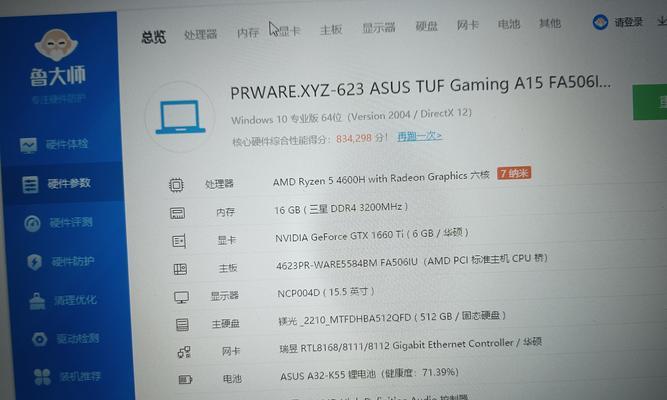Viewport: 667px width, 400px height.
Task: Click the processor chip icon
Action: pyautogui.click(x=176, y=185)
